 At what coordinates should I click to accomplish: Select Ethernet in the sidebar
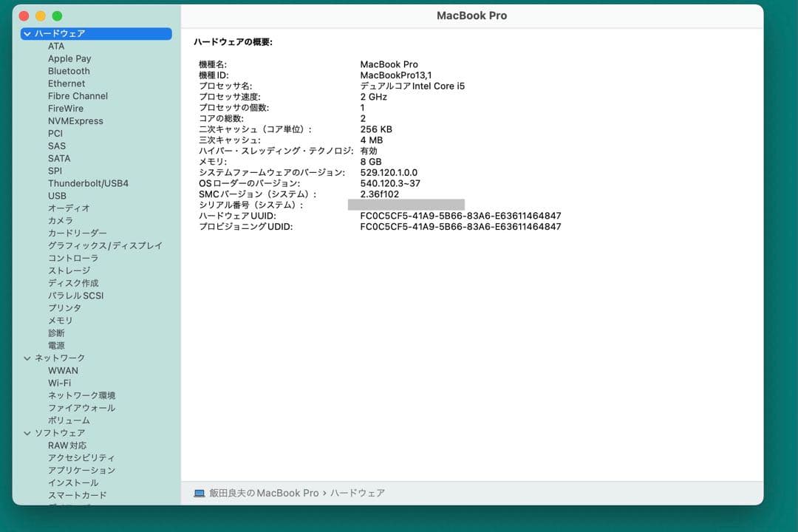(66, 83)
